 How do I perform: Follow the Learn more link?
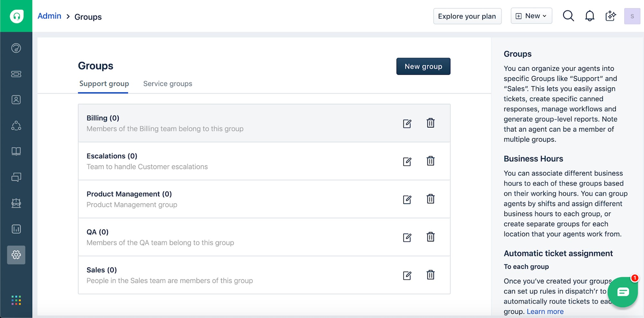click(545, 312)
